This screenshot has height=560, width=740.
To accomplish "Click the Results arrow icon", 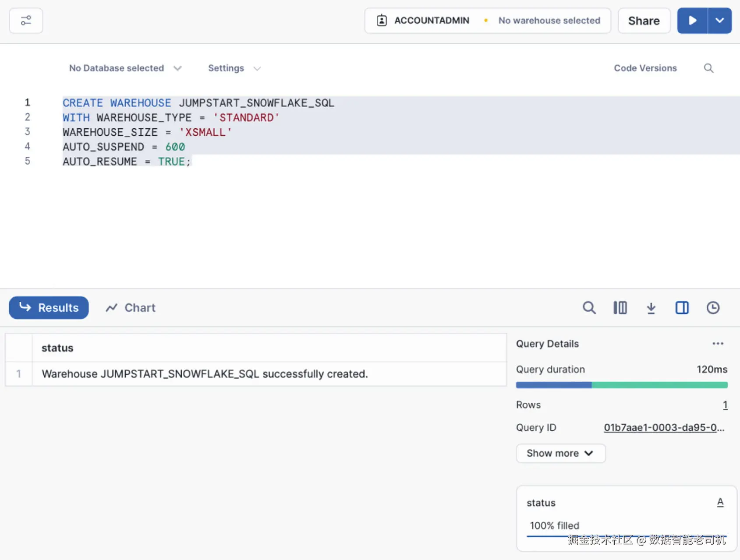I will tap(25, 307).
